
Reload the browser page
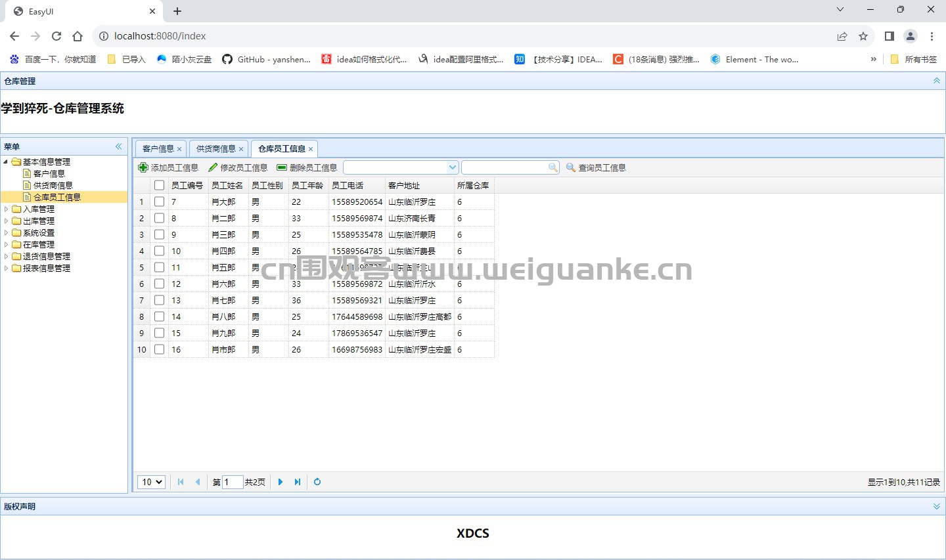[56, 36]
